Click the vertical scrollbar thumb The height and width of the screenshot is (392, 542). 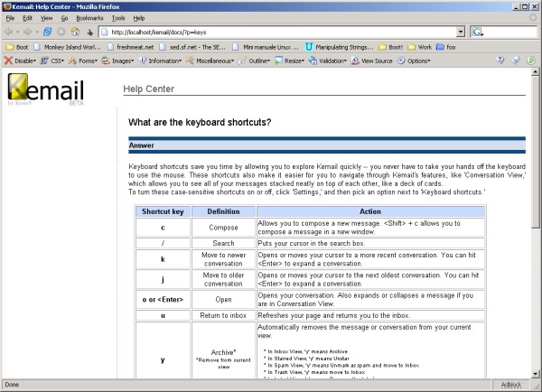click(535, 152)
